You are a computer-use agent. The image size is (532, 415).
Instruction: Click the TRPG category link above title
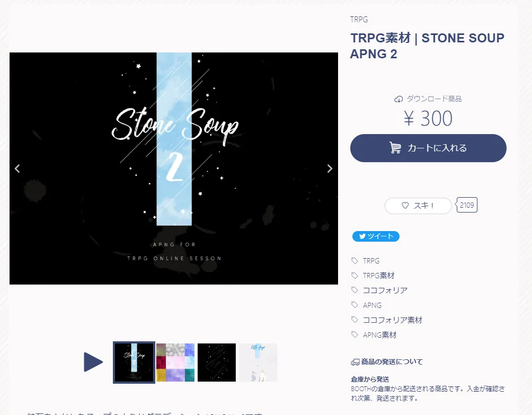(359, 19)
